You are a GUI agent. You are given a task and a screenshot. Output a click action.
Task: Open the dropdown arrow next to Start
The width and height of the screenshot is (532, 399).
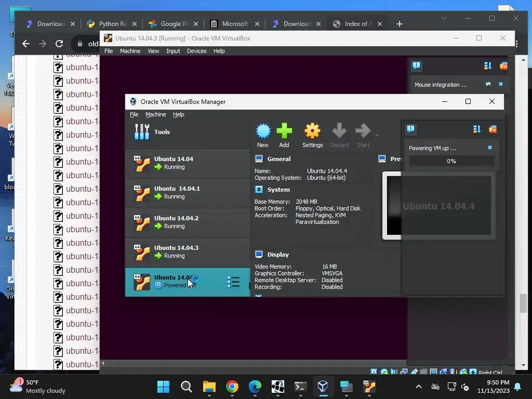coord(377,136)
